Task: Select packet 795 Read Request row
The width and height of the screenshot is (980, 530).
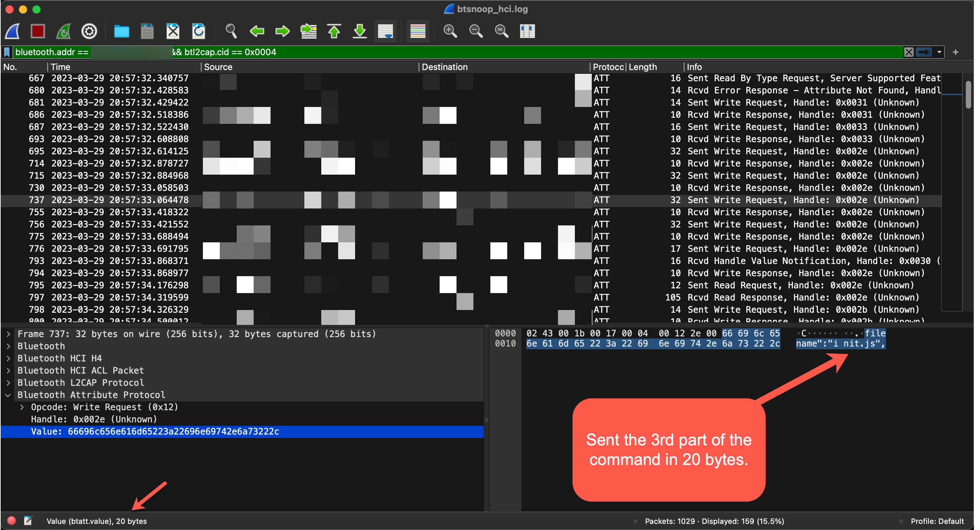Action: pos(471,285)
